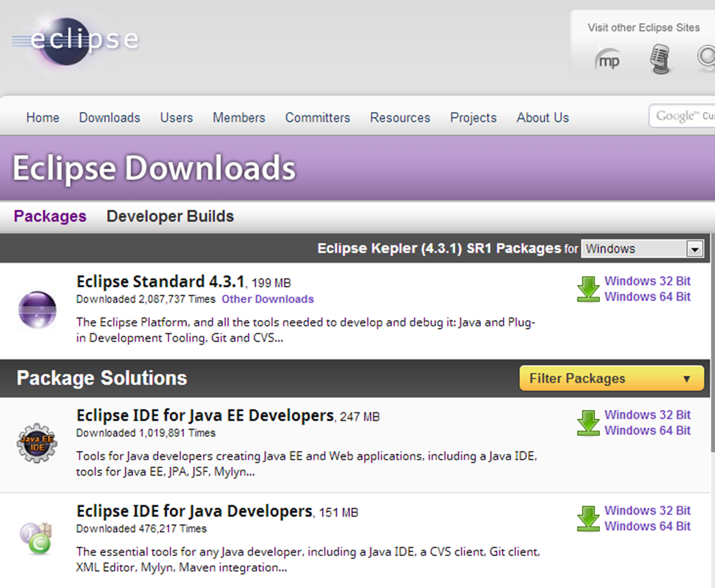
Task: Click the Other Downloads link
Action: point(268,299)
